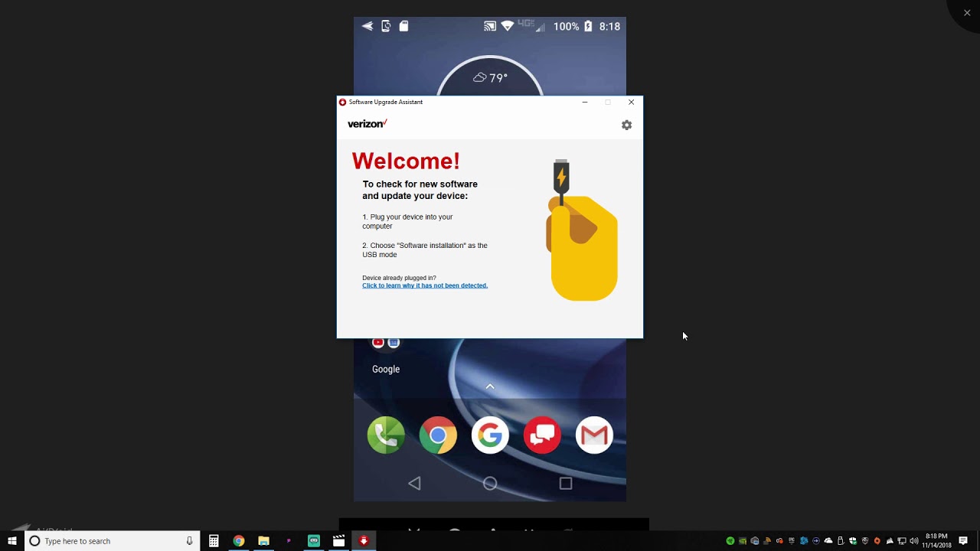980x551 pixels.
Task: Expand the phone app drawer arrow
Action: tap(490, 386)
